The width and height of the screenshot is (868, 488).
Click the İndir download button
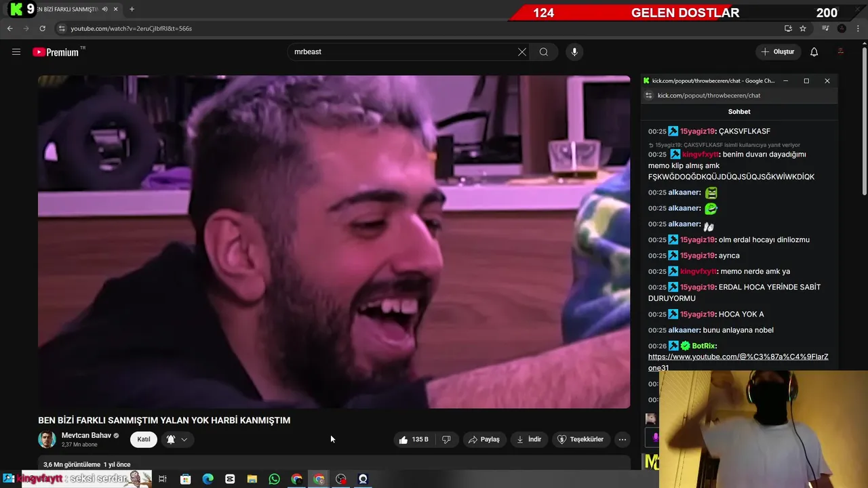(529, 439)
